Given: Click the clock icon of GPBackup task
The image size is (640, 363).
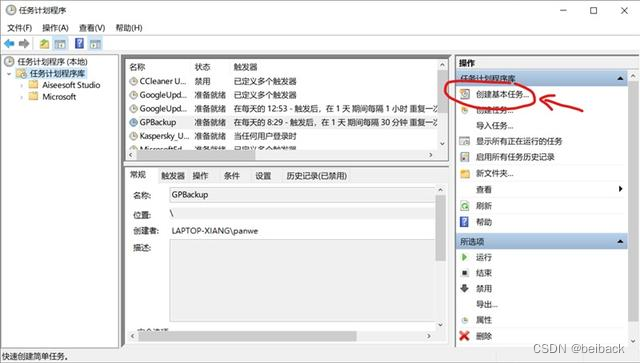Looking at the screenshot, I should pyautogui.click(x=133, y=122).
